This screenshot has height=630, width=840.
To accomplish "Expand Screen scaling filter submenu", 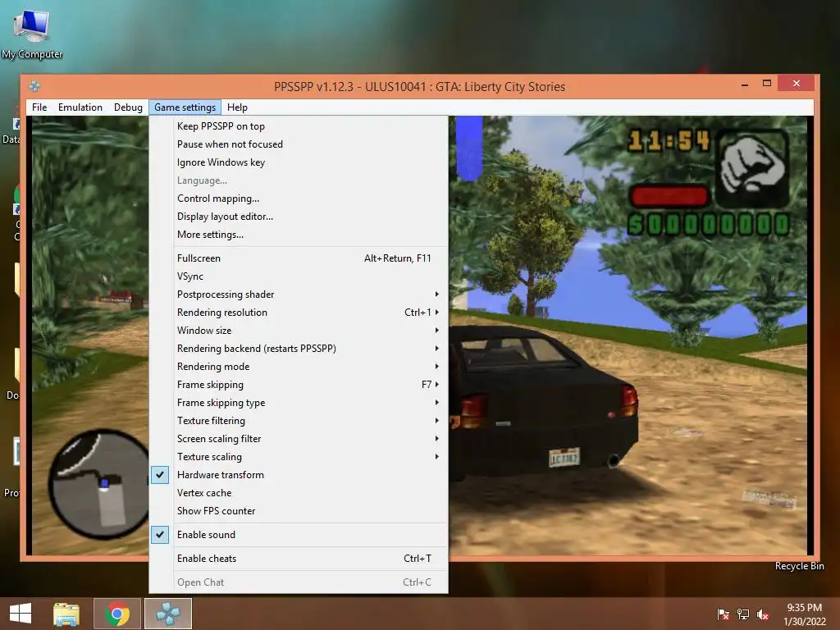I will pyautogui.click(x=299, y=439).
